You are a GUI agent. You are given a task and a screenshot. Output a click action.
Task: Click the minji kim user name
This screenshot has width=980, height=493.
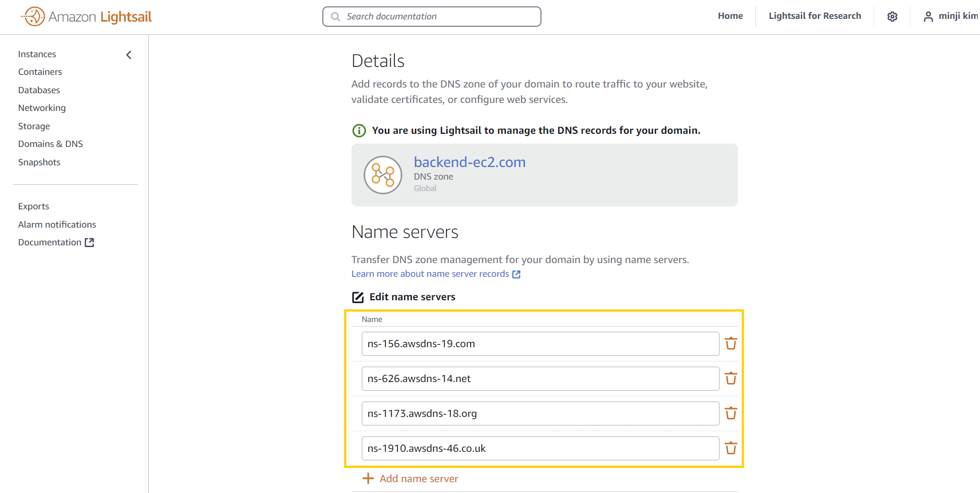tap(959, 16)
